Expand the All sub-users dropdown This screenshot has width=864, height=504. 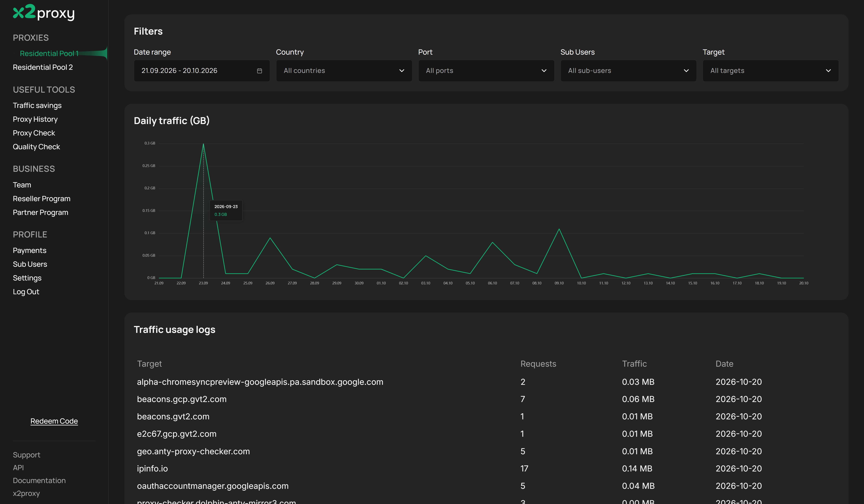pyautogui.click(x=628, y=71)
